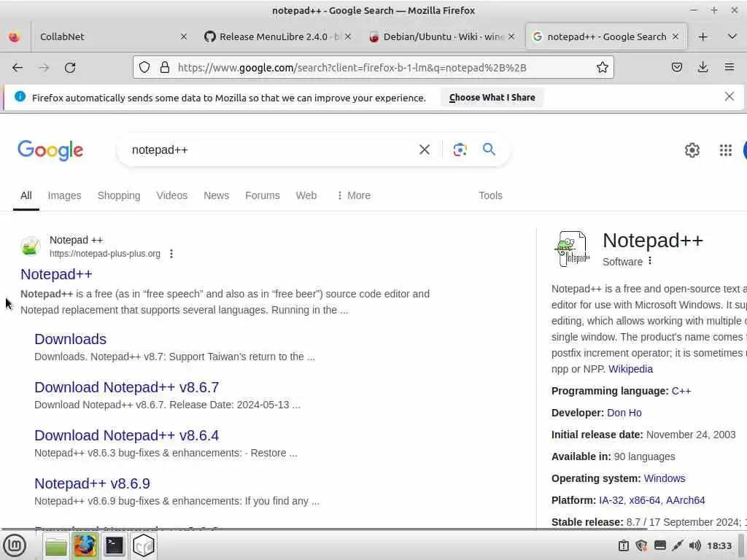Open Download Notepad++ v8.6.4 link

(x=127, y=435)
